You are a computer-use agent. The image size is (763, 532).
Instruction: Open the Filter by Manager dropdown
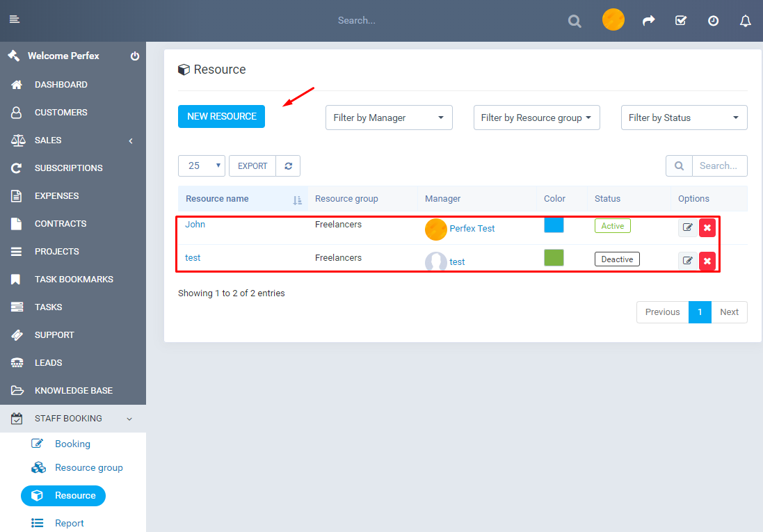point(389,118)
